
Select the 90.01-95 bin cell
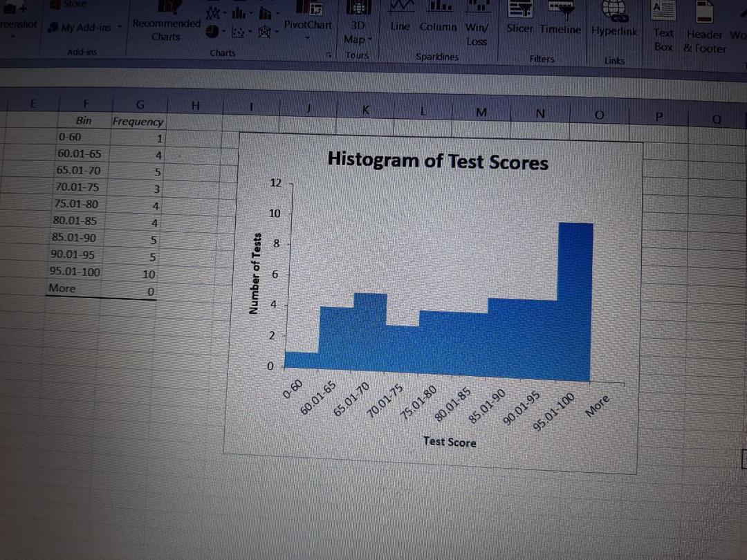point(75,254)
